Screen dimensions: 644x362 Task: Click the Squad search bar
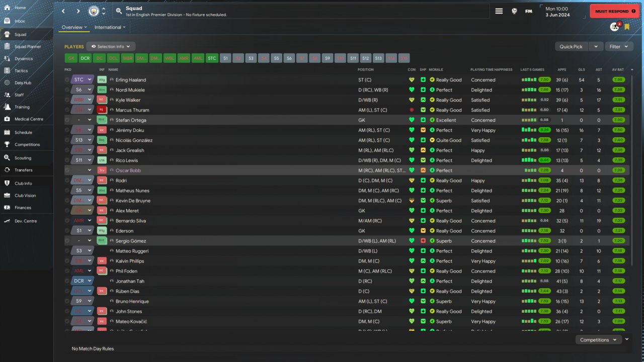(x=302, y=11)
